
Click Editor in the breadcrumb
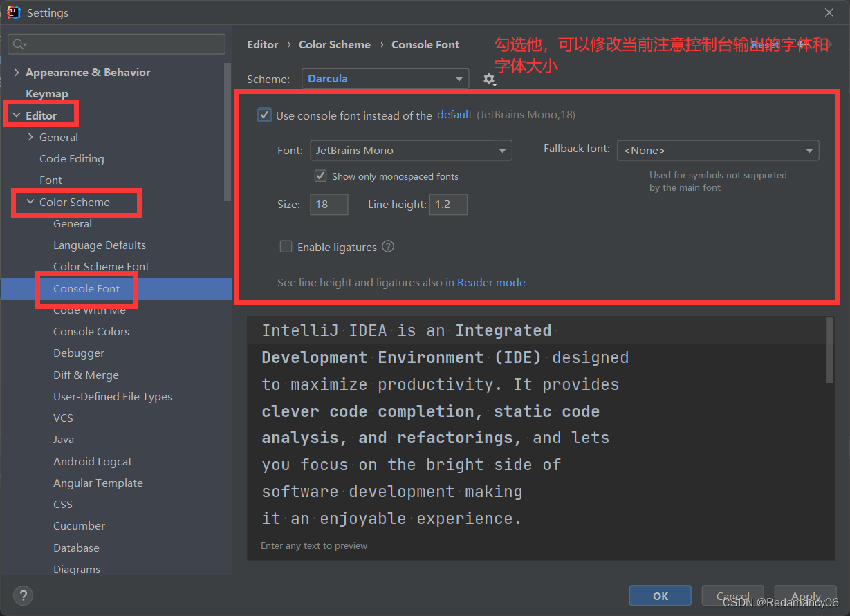(x=263, y=44)
